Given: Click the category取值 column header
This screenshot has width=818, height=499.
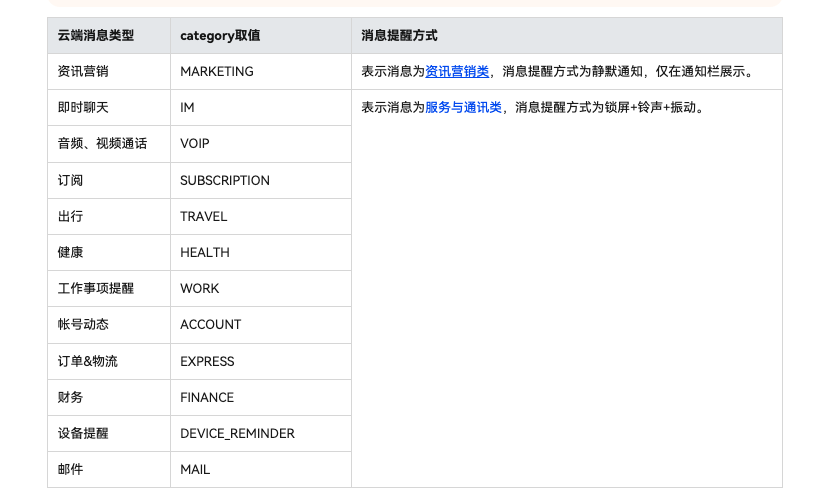Looking at the screenshot, I should click(x=261, y=35).
